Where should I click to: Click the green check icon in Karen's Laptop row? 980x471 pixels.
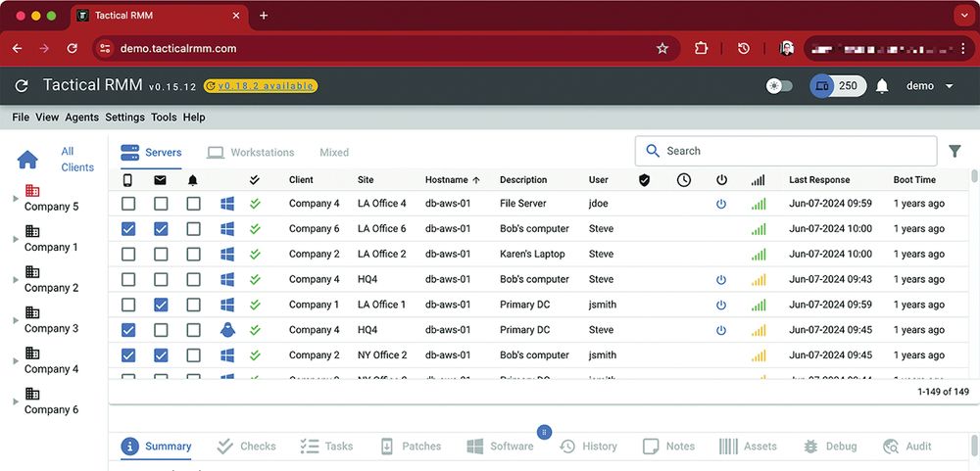tap(255, 255)
